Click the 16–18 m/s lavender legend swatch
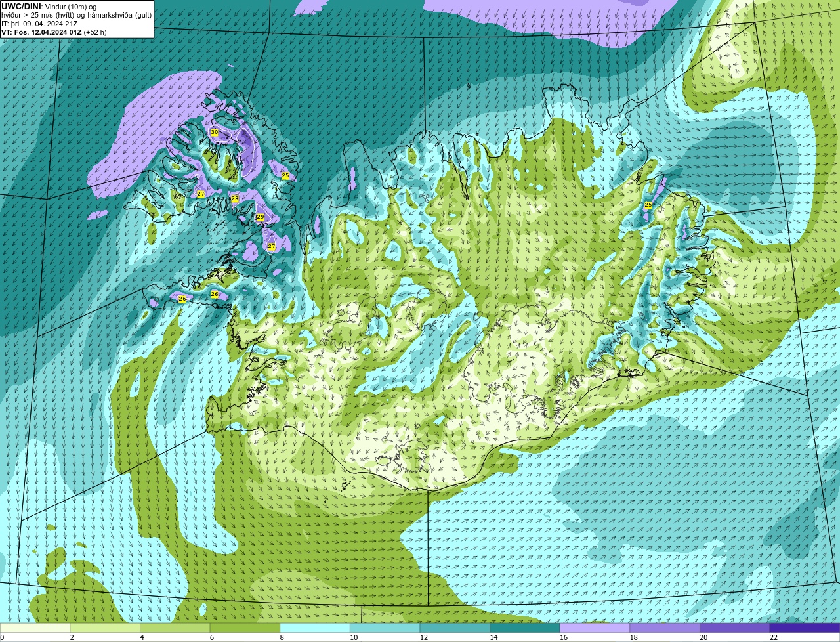Viewport: 840px width, 642px height. [595, 628]
